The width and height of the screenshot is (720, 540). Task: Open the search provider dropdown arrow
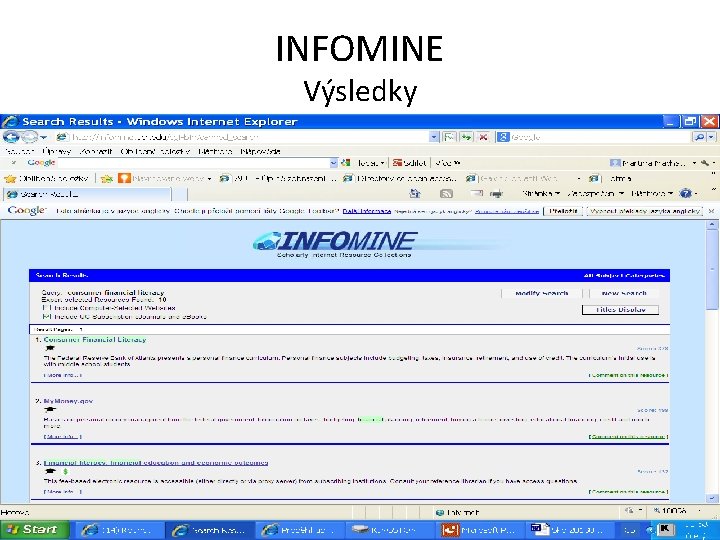click(x=711, y=137)
